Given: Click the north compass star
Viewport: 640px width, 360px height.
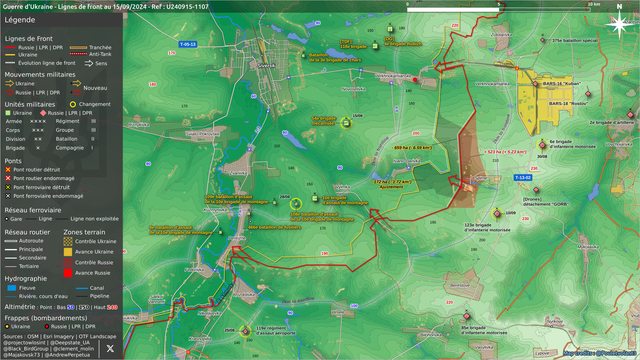Looking at the screenshot, I should (x=619, y=24).
